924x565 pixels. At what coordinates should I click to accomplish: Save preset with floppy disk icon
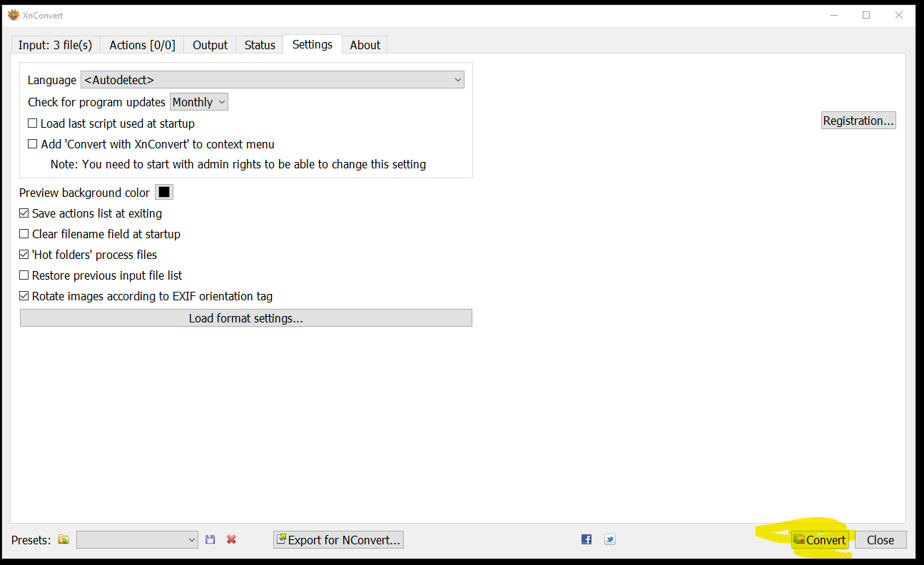pyautogui.click(x=210, y=540)
